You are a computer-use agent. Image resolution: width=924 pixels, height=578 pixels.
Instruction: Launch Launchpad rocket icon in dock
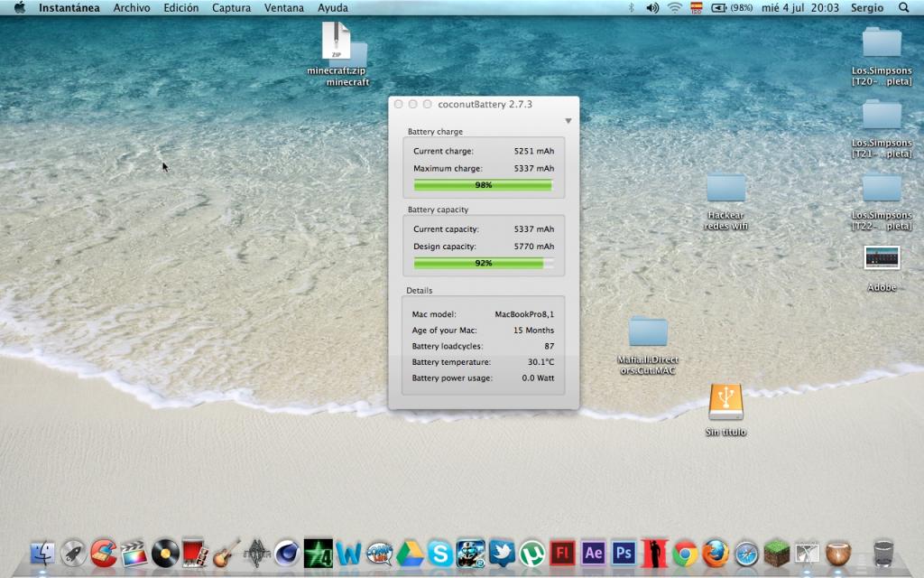pos(73,554)
